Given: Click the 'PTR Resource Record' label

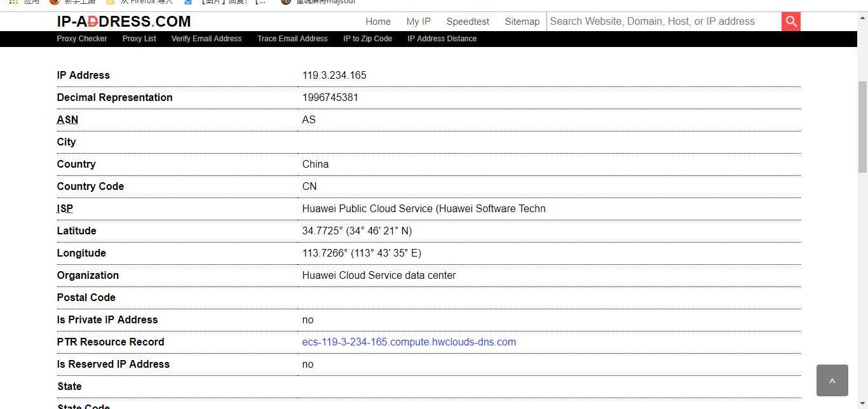Looking at the screenshot, I should coord(111,342).
